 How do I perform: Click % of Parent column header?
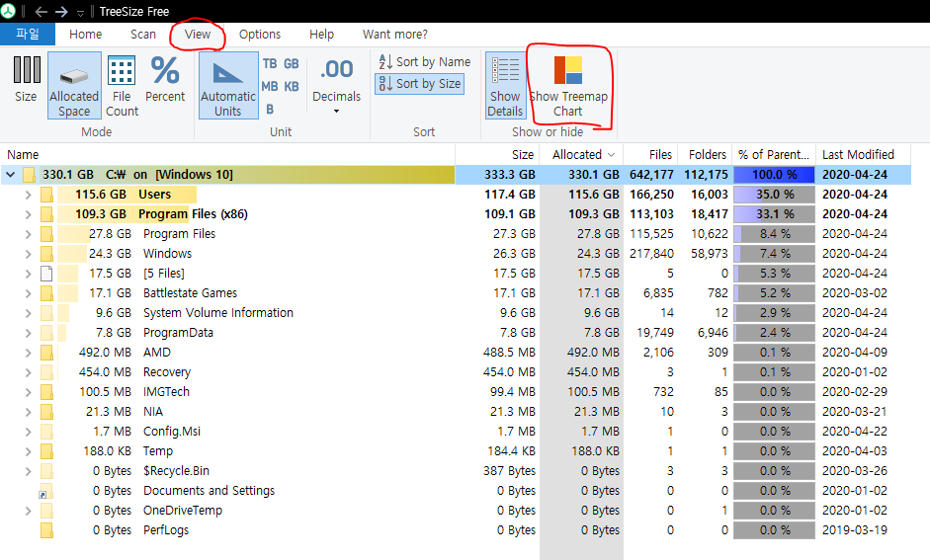point(774,155)
